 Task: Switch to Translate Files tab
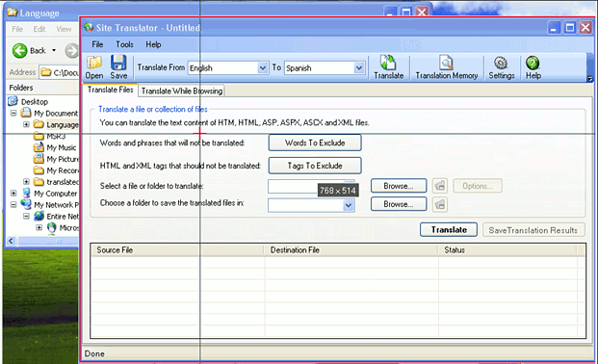(110, 90)
